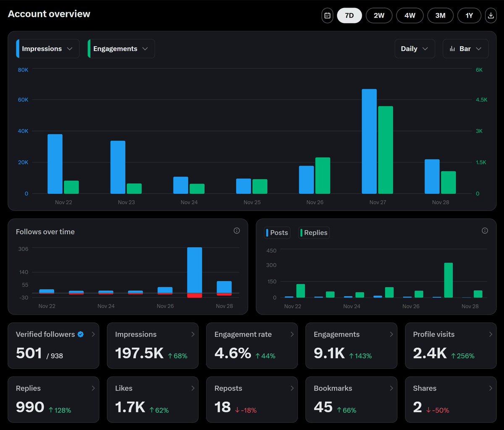
Task: Open the Bar chart type dropdown
Action: tap(465, 49)
